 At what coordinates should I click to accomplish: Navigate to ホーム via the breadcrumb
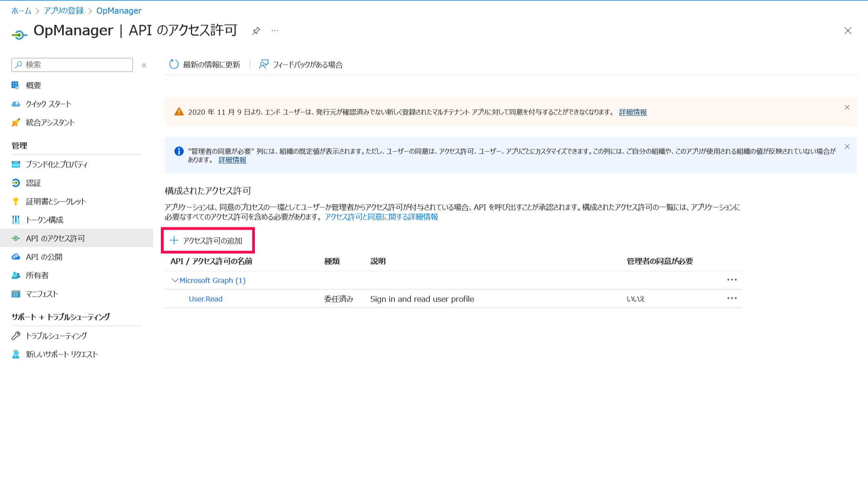point(22,10)
